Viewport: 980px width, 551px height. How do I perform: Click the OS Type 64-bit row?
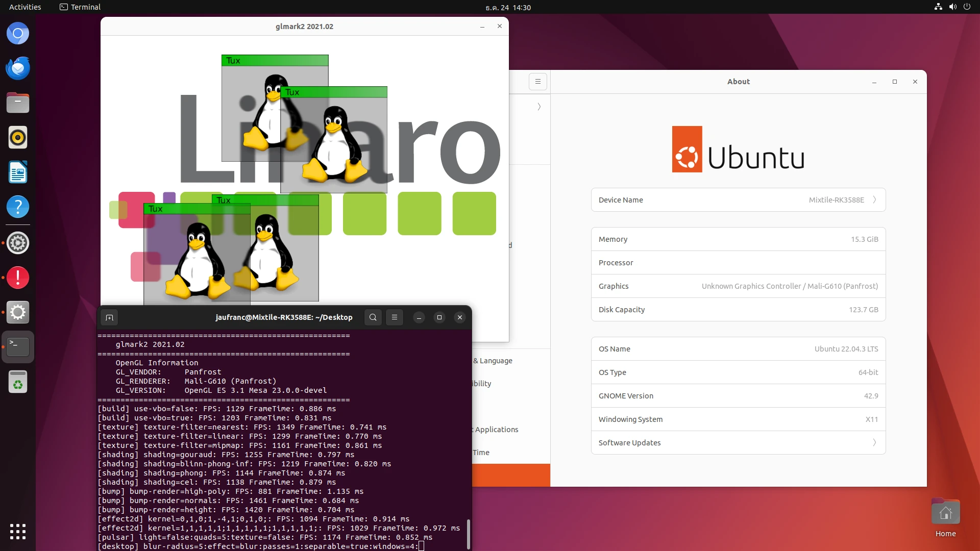tap(738, 372)
